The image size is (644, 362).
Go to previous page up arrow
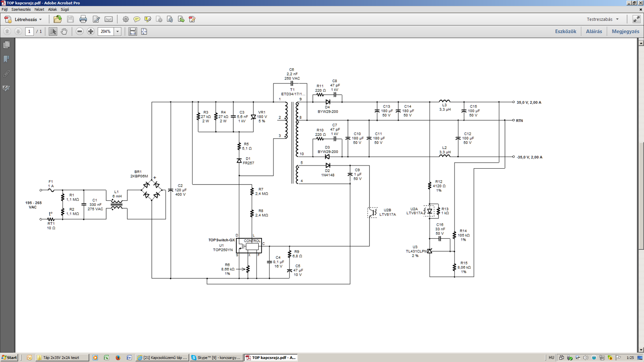coord(7,31)
